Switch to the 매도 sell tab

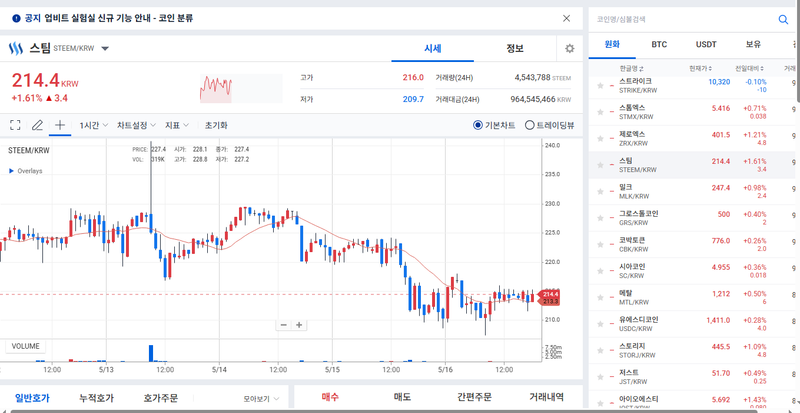point(403,397)
